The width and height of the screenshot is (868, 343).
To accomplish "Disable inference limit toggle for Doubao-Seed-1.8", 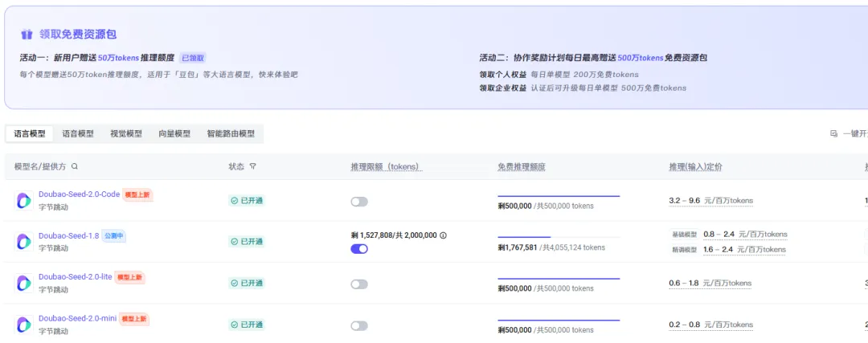I will click(x=359, y=249).
